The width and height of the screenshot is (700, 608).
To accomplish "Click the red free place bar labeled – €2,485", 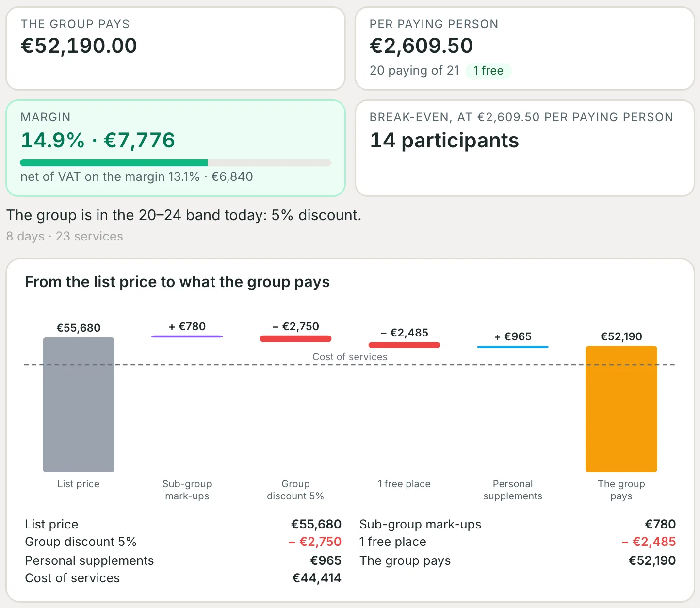I will tap(405, 345).
